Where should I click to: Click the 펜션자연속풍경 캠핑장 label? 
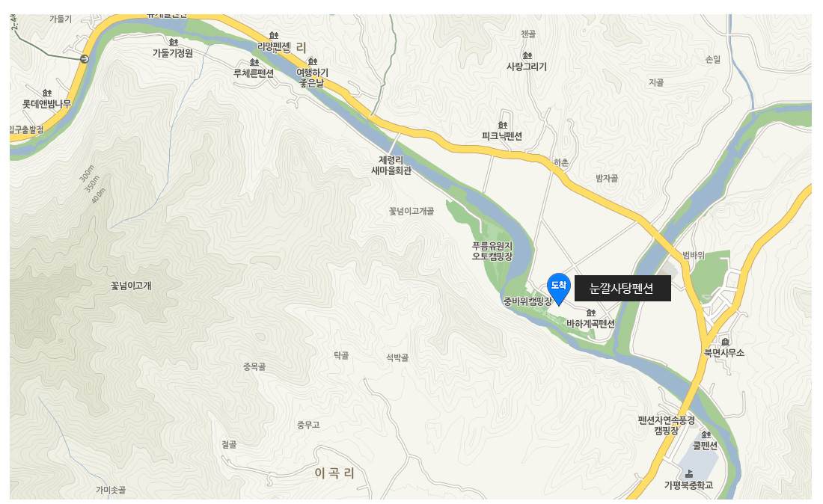point(666,425)
